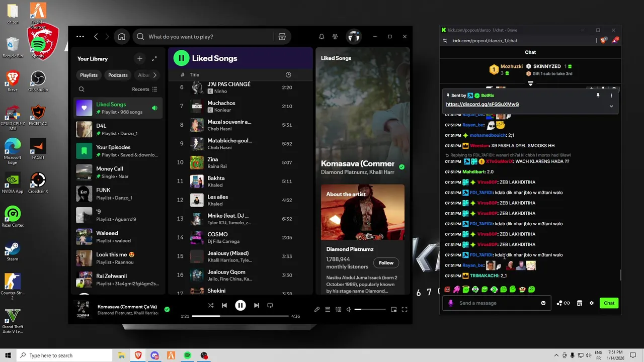Click the Send a message chat field
Image resolution: width=644 pixels, height=362 pixels.
click(x=496, y=303)
